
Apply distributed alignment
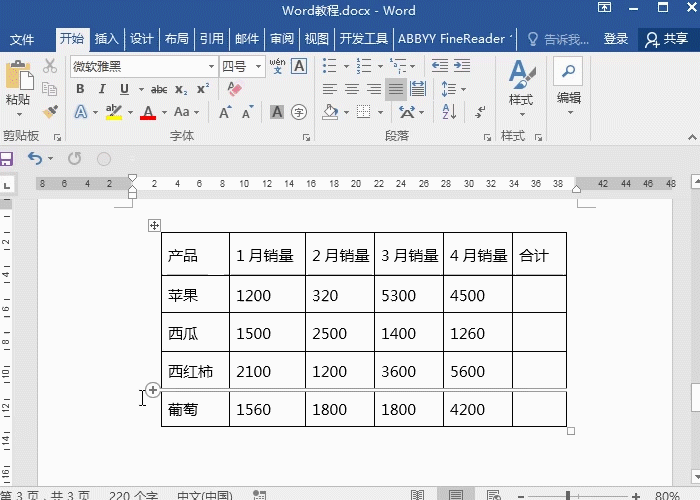click(418, 89)
